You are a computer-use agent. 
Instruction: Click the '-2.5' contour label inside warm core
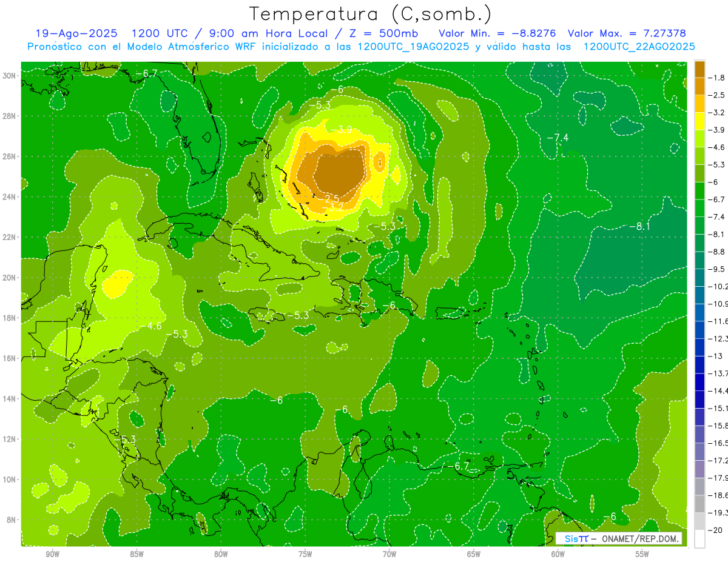pos(328,198)
